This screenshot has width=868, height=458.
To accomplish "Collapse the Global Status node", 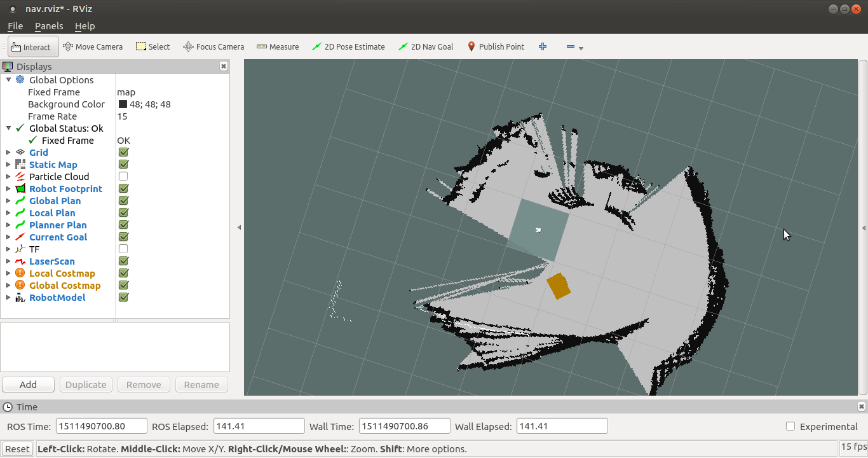I will (x=8, y=128).
